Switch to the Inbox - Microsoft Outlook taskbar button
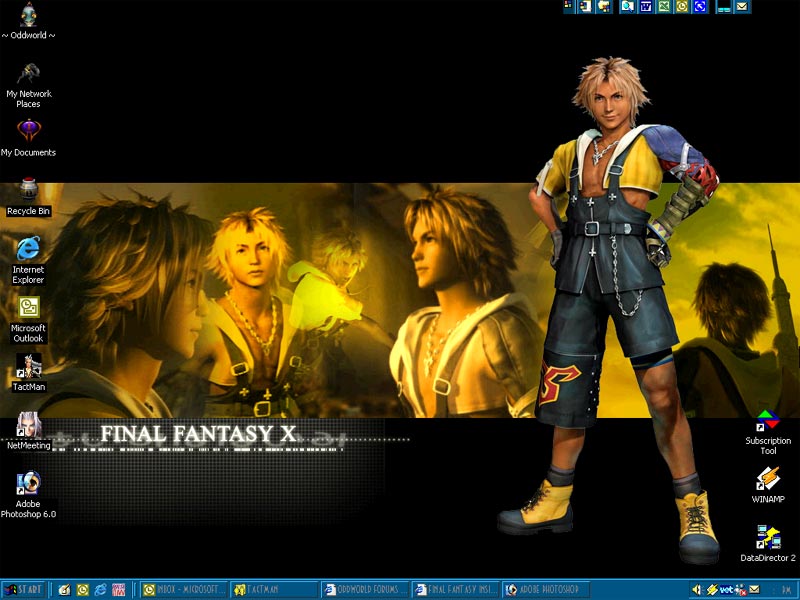This screenshot has width=800, height=600. click(x=184, y=590)
